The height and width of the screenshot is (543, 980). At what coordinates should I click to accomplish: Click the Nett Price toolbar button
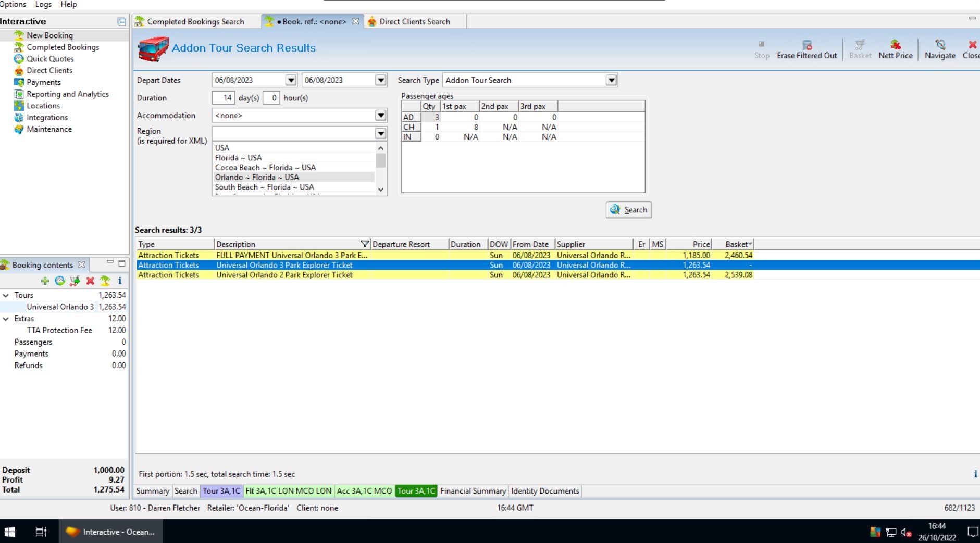(x=895, y=49)
